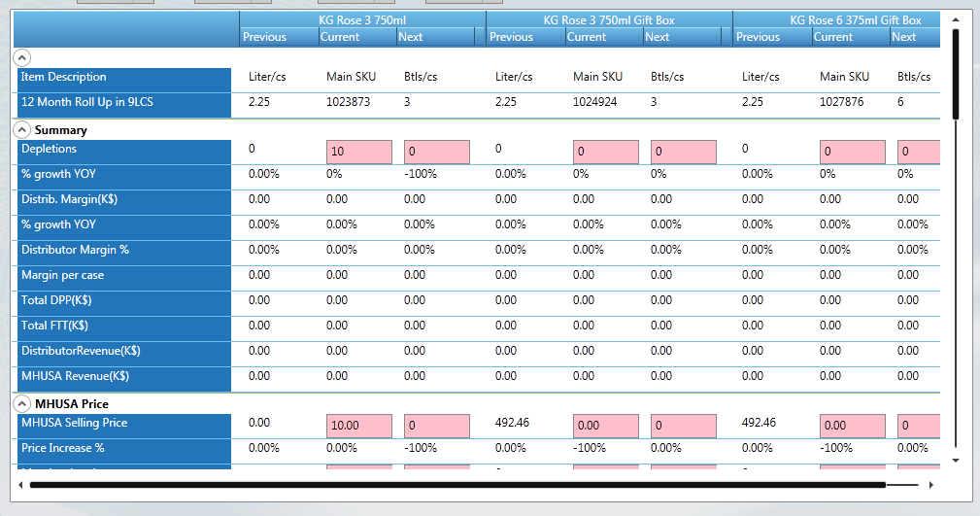Select the MHUSA Revenue(K$) row label
The width and height of the screenshot is (980, 516).
[x=124, y=380]
